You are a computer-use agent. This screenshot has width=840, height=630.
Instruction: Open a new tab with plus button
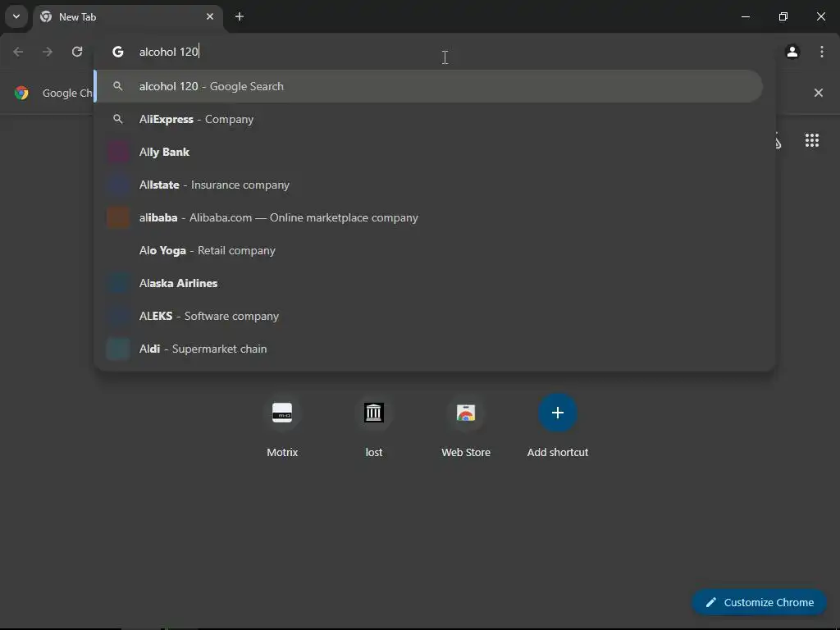(240, 16)
